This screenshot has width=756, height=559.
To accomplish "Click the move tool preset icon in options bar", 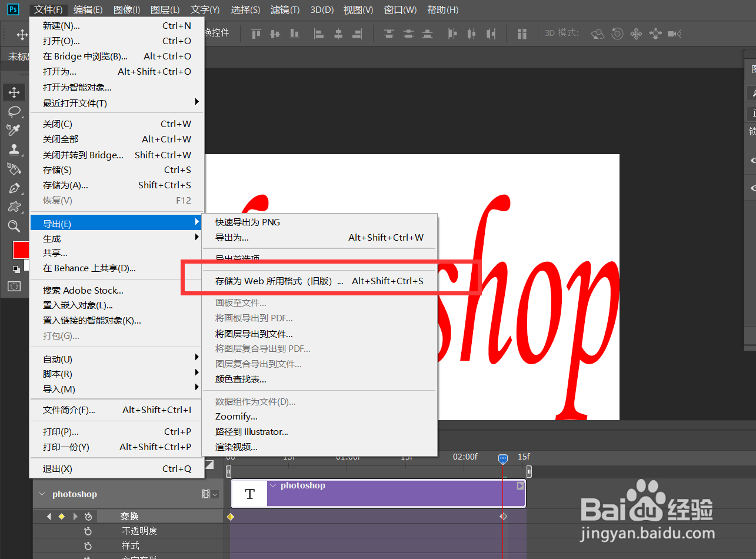I will (x=22, y=35).
